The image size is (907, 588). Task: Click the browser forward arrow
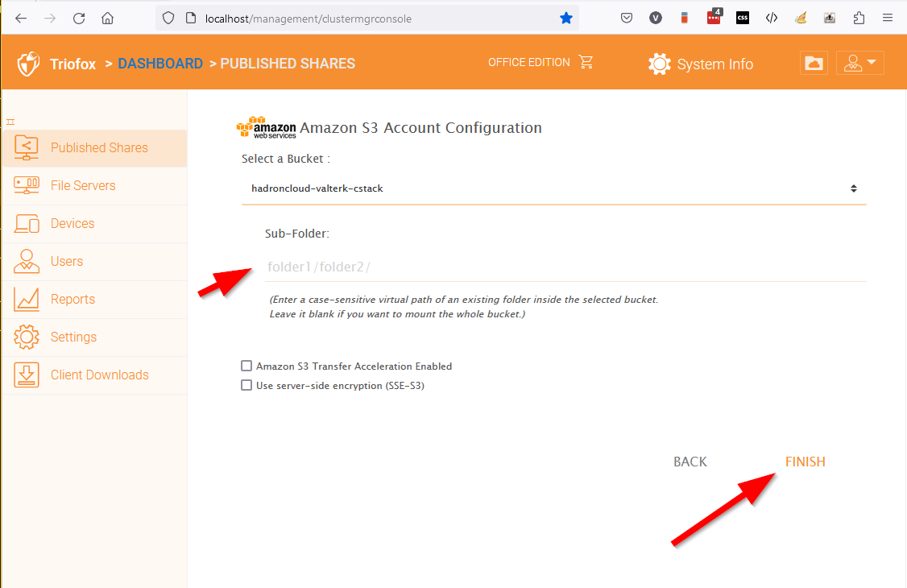coord(50,19)
